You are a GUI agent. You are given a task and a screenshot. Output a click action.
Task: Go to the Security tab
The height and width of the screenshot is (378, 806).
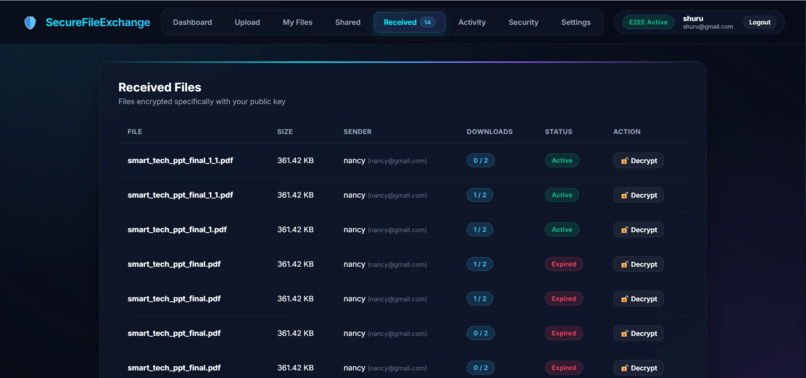click(523, 23)
